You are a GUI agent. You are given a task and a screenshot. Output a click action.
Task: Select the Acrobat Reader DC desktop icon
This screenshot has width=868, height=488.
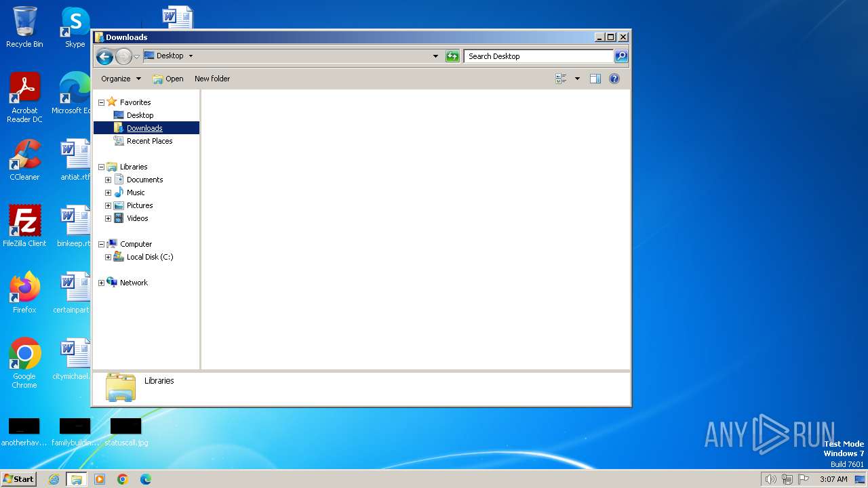coord(24,98)
